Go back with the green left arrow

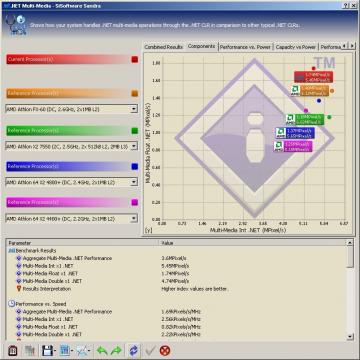(101, 350)
